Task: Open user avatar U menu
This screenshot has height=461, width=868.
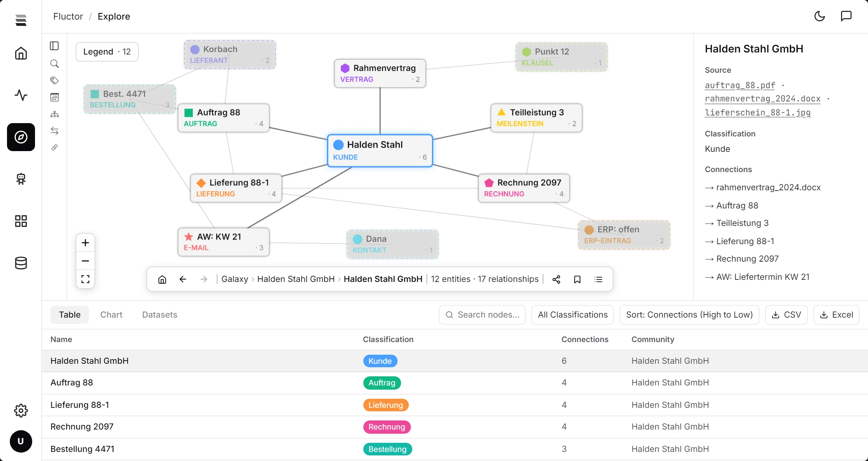Action: coord(21,441)
